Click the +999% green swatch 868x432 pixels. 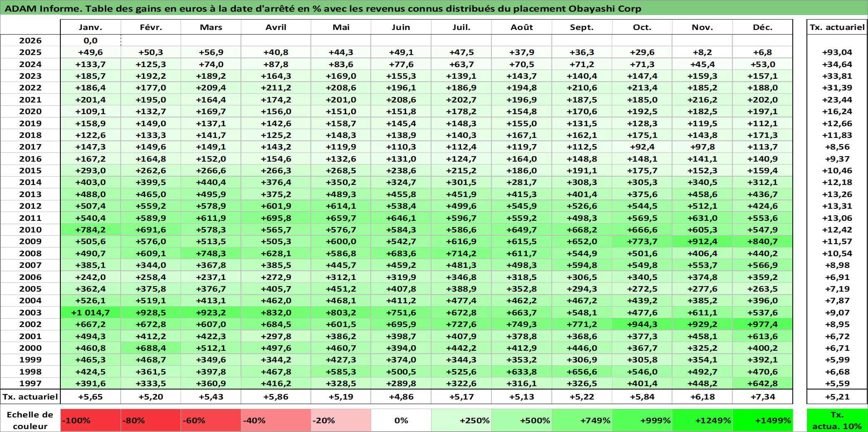642,420
